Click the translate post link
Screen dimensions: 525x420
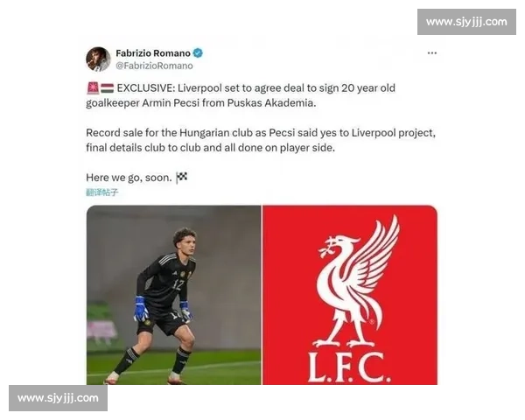[x=102, y=192]
